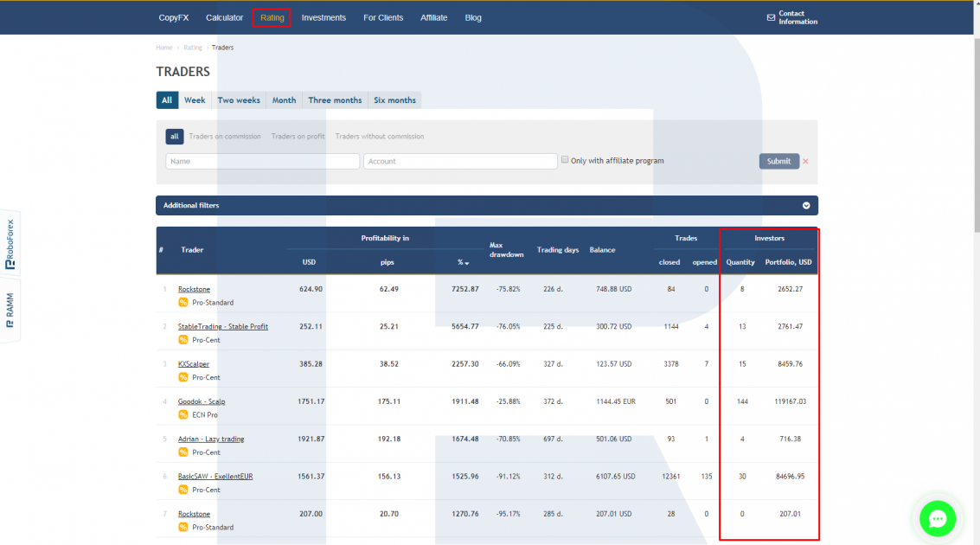The height and width of the screenshot is (545, 980).
Task: Open the Rating menu item
Action: pyautogui.click(x=272, y=17)
